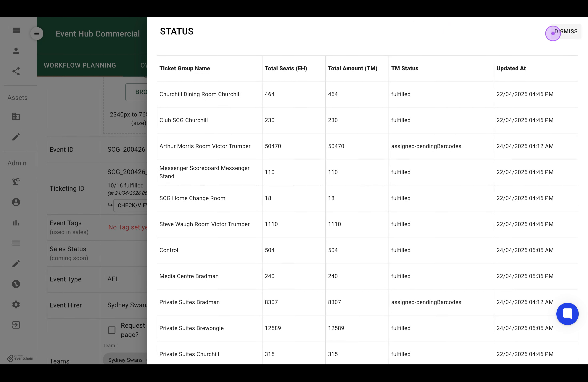Click the 'Event Hub Commercial' title
The width and height of the screenshot is (588, 382).
(98, 34)
